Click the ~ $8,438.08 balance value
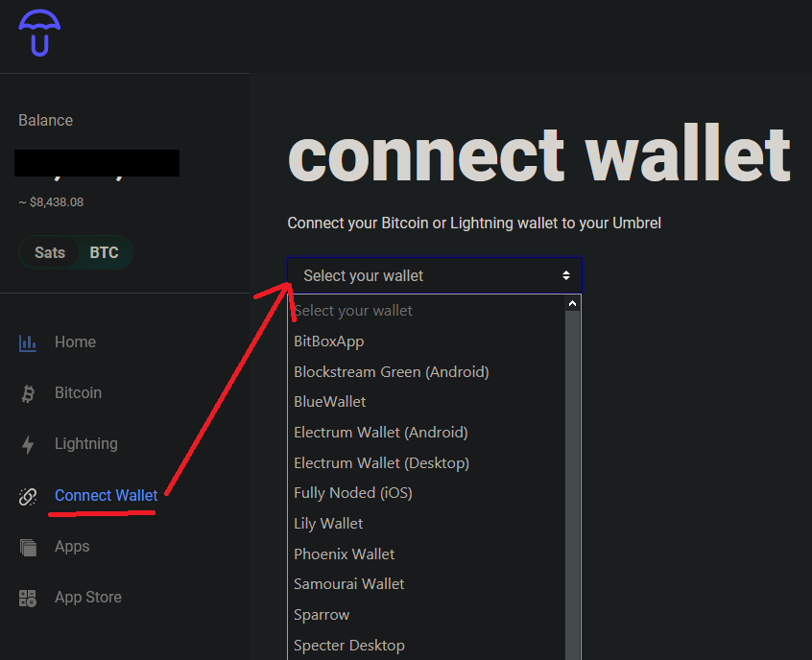The height and width of the screenshot is (660, 812). tap(51, 202)
